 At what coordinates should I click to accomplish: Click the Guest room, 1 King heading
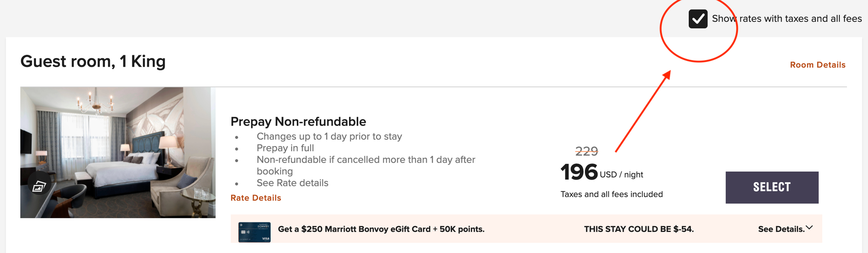point(93,62)
